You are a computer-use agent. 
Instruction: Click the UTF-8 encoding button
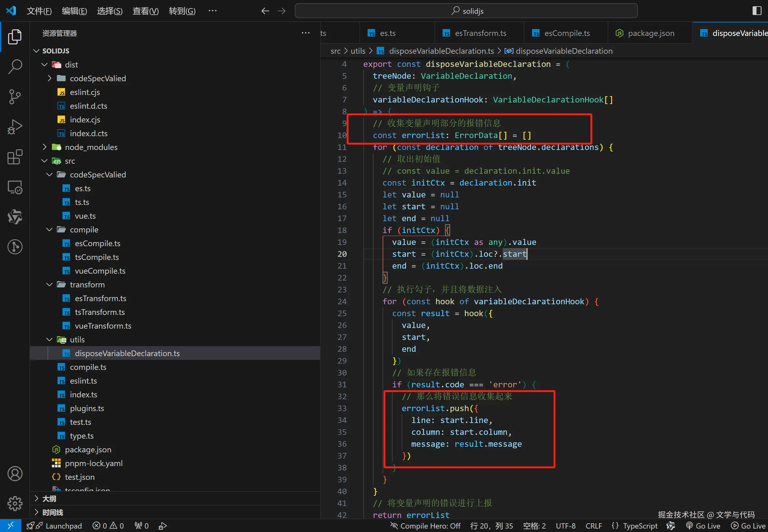(565, 526)
